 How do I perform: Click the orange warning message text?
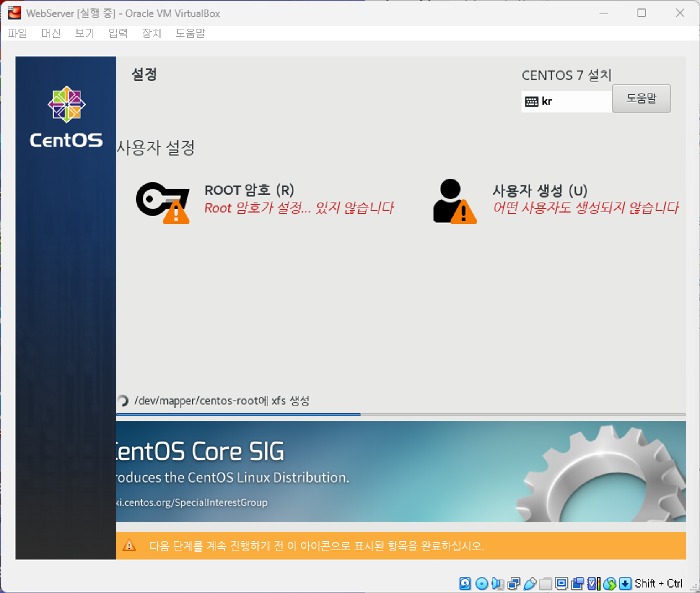pos(316,546)
